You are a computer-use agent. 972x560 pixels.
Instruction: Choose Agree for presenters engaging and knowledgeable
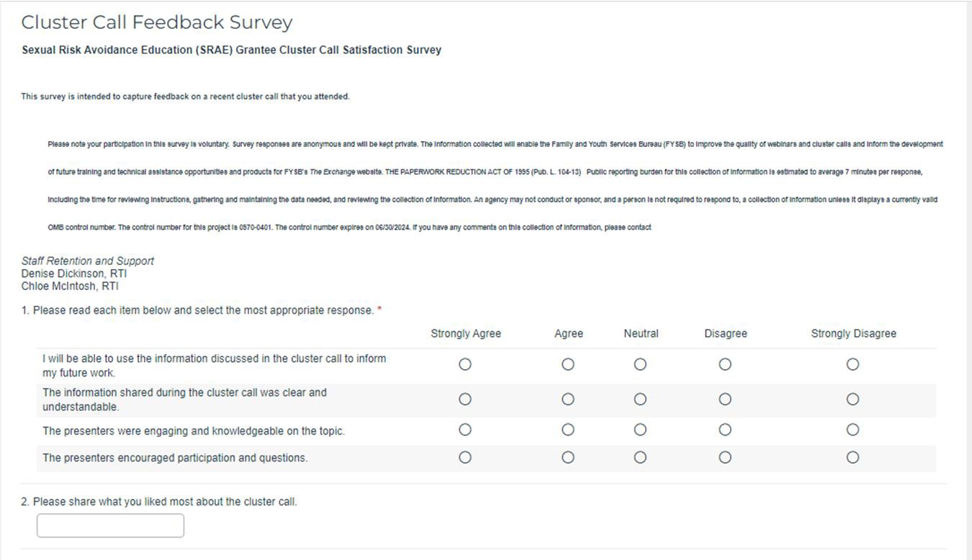(x=568, y=430)
